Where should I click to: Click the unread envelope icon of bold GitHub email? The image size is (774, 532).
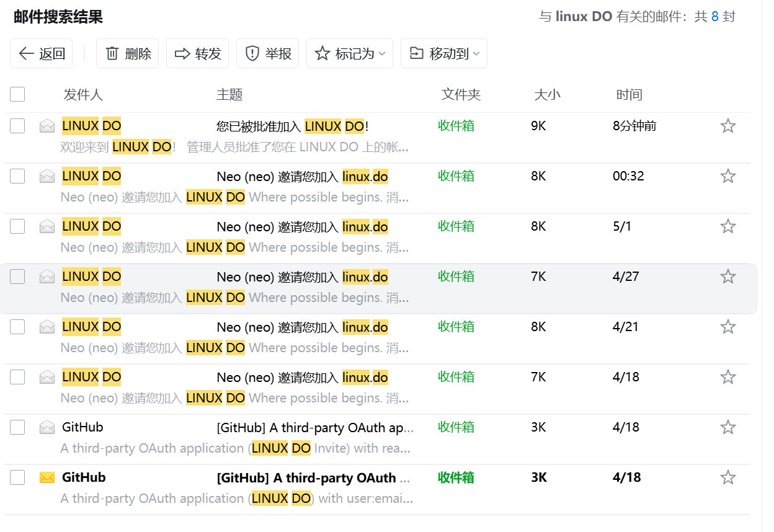tap(47, 477)
